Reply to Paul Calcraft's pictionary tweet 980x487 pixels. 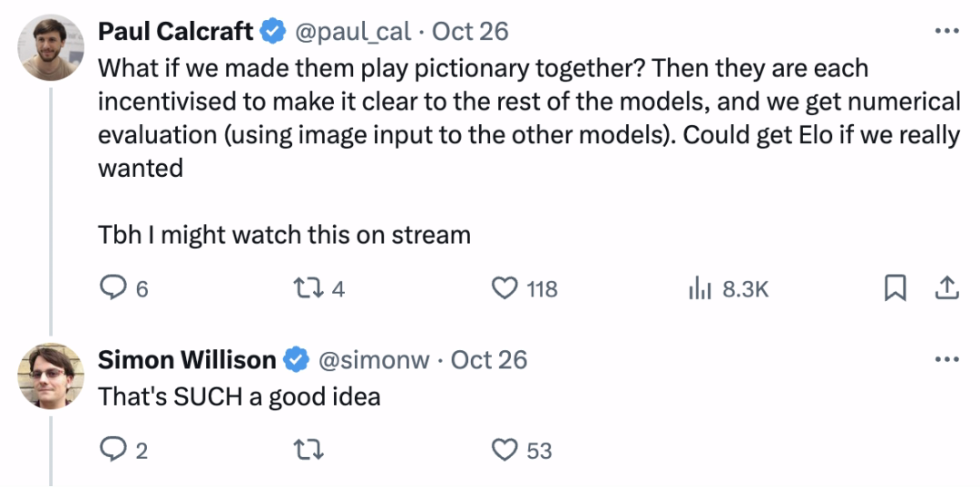[x=113, y=288]
